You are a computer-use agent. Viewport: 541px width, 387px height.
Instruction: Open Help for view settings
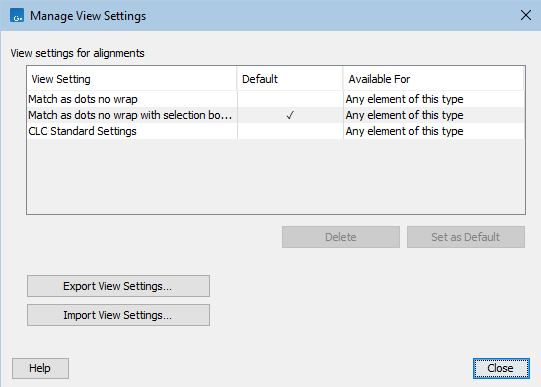click(40, 368)
